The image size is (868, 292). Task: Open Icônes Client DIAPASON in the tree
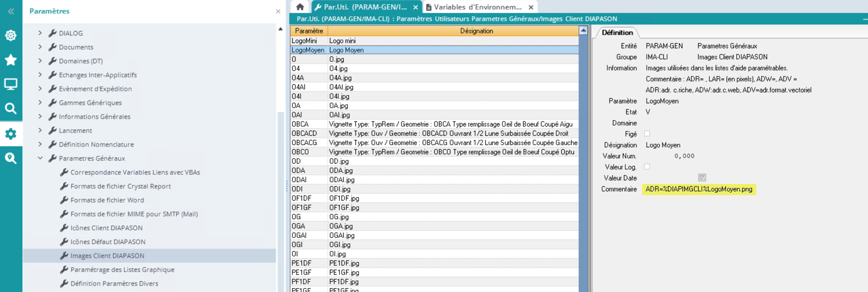coord(106,228)
